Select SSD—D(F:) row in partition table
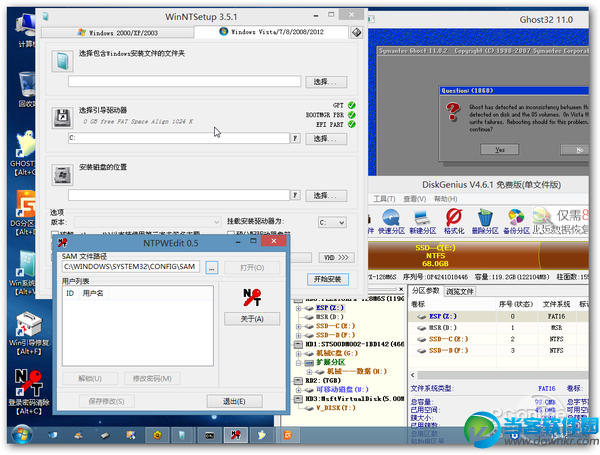Screen dimensions: 600x455 (x=497, y=351)
